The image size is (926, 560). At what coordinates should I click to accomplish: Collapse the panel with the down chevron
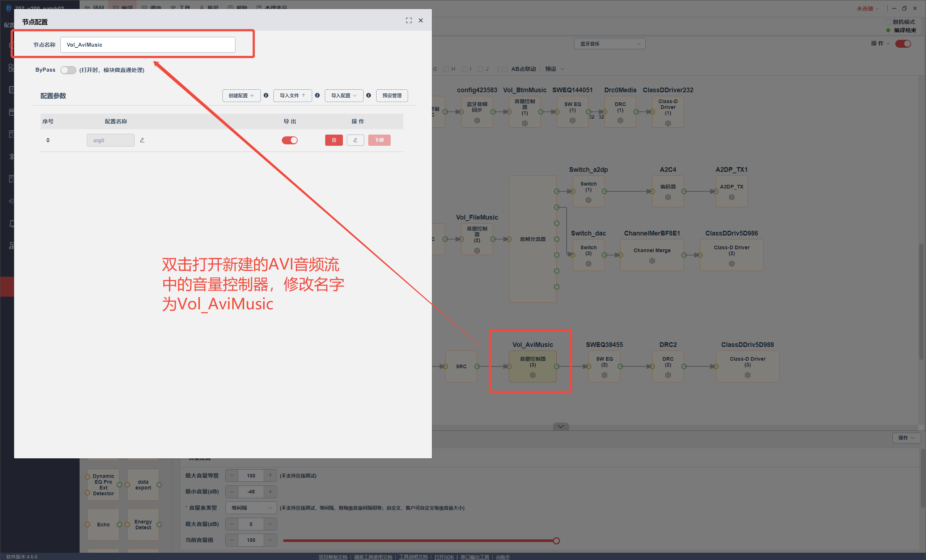tap(561, 426)
